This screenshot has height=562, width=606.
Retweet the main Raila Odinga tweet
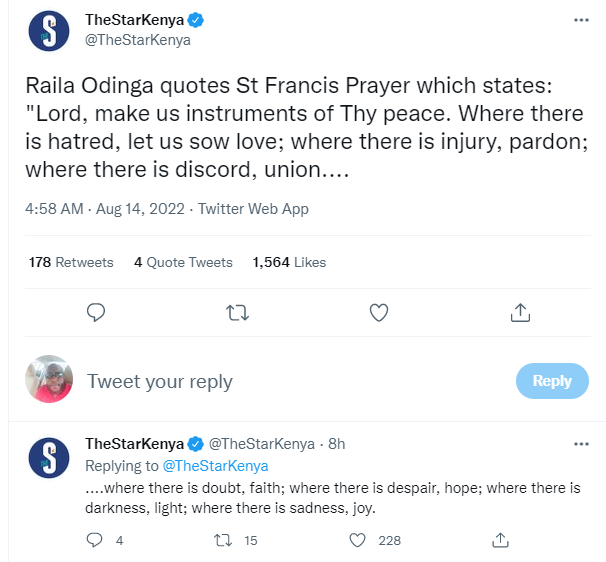[x=237, y=314]
